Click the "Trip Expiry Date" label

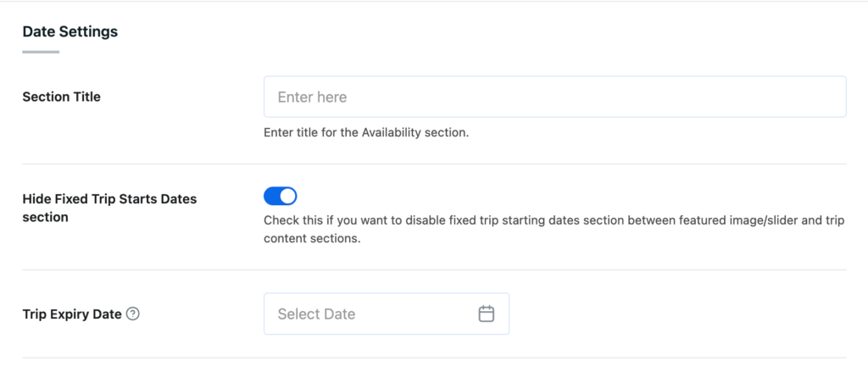[x=72, y=314]
